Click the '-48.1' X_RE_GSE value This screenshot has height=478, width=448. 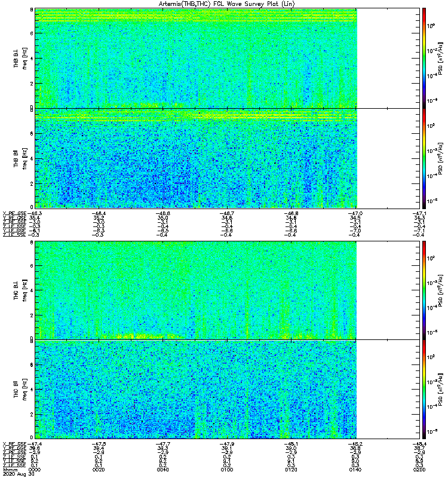pos(291,444)
